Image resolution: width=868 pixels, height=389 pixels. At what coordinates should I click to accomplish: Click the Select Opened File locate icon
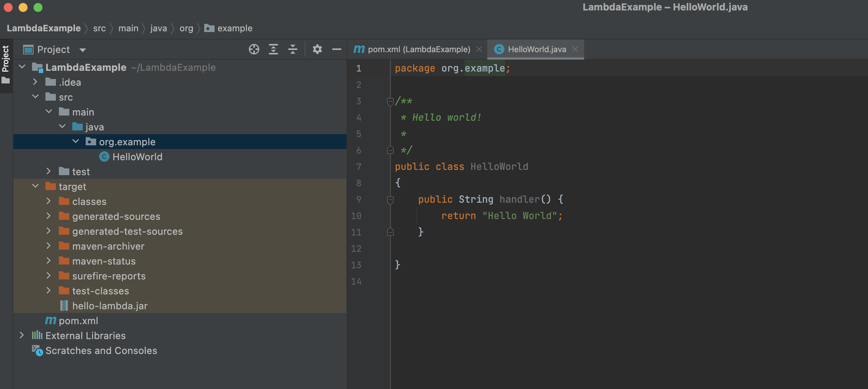tap(254, 49)
